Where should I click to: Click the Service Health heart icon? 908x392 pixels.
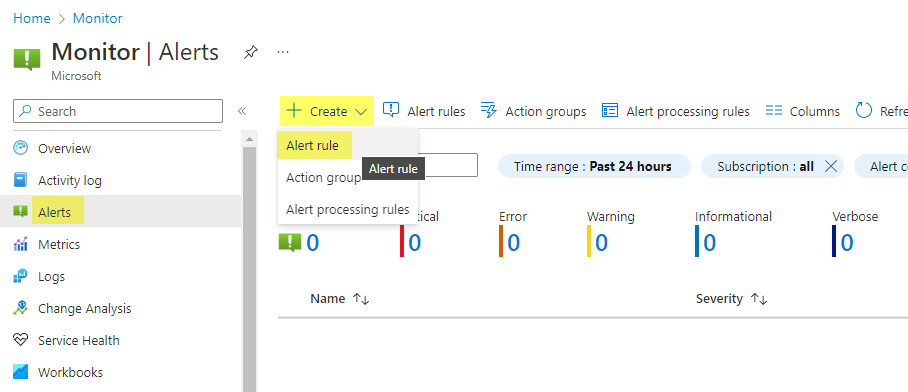tap(20, 340)
